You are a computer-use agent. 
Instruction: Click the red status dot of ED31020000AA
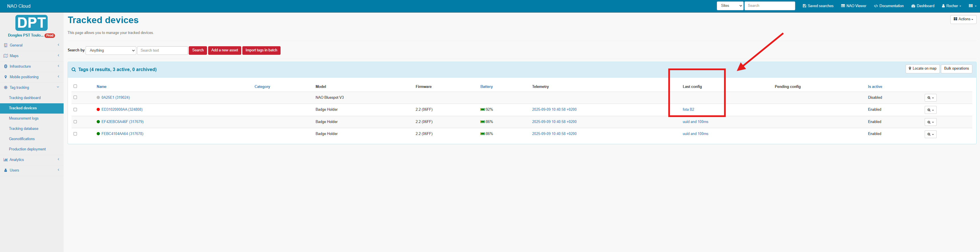(98, 110)
